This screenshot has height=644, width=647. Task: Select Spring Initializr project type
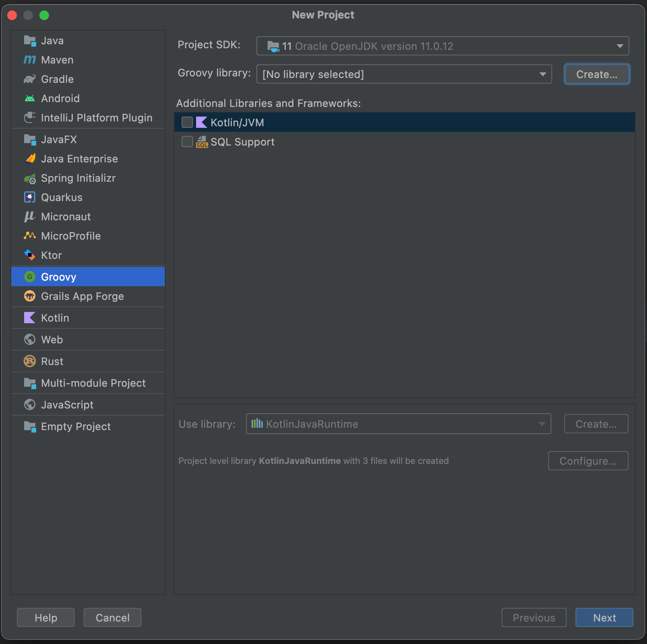[88, 178]
